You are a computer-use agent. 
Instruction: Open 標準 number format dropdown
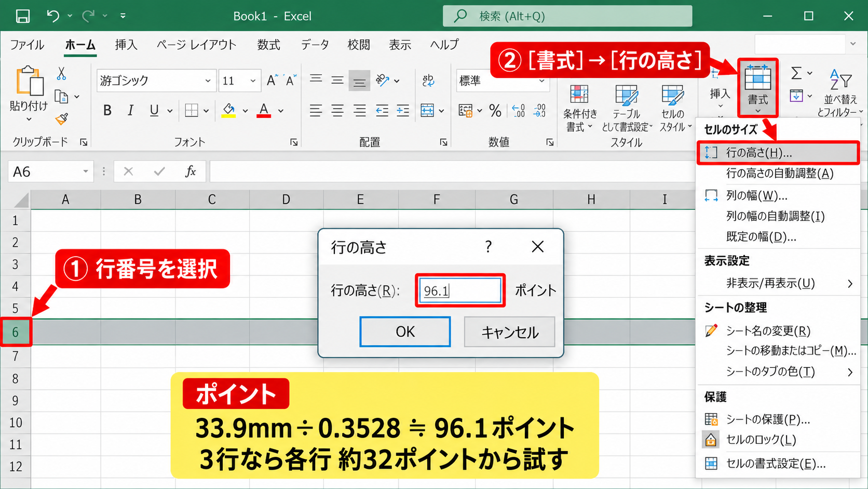click(541, 81)
